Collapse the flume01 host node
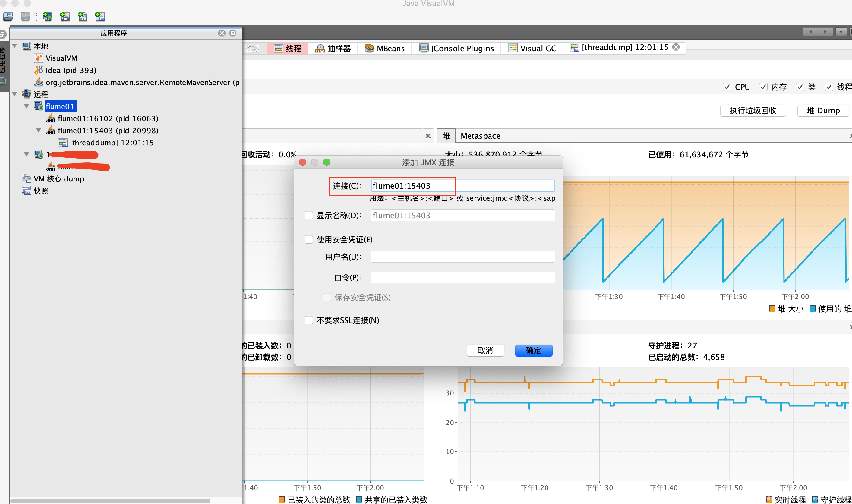 [x=27, y=106]
